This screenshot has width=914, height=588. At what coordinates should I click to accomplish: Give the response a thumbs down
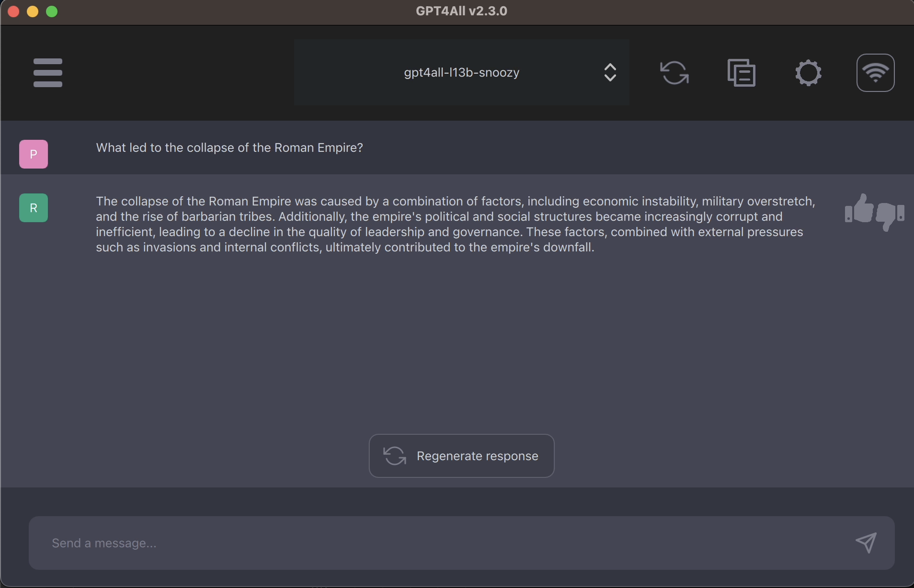890,215
